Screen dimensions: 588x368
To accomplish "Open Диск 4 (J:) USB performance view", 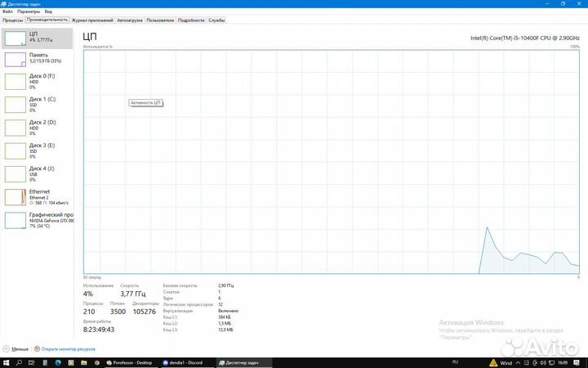I will pos(37,174).
